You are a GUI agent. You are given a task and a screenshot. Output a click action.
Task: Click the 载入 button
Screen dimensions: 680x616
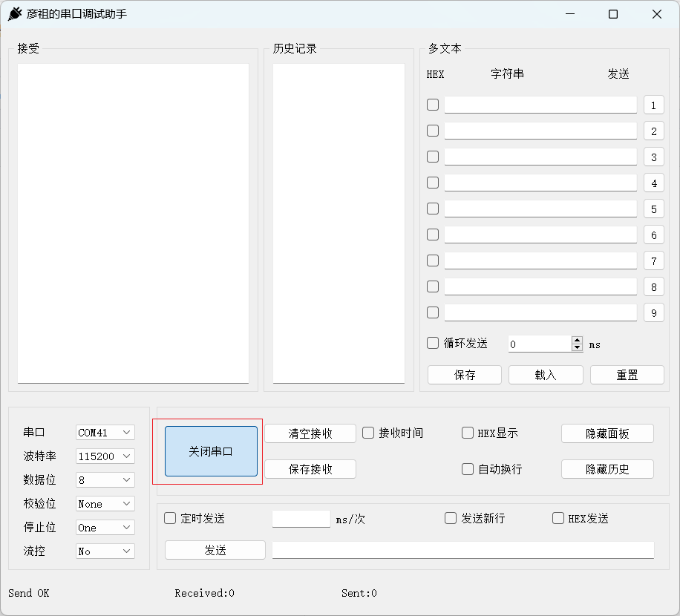pyautogui.click(x=546, y=375)
